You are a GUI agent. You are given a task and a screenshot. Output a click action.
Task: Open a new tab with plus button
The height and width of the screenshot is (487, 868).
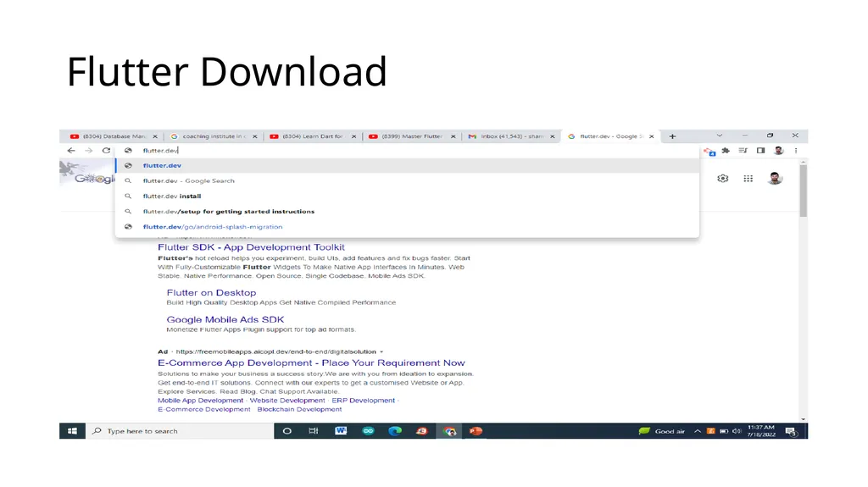(x=672, y=136)
